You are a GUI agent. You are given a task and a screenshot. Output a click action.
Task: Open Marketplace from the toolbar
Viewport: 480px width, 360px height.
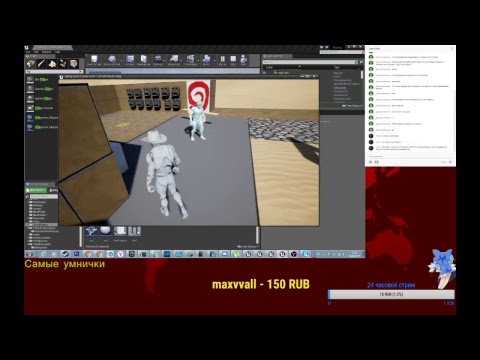tap(144, 60)
